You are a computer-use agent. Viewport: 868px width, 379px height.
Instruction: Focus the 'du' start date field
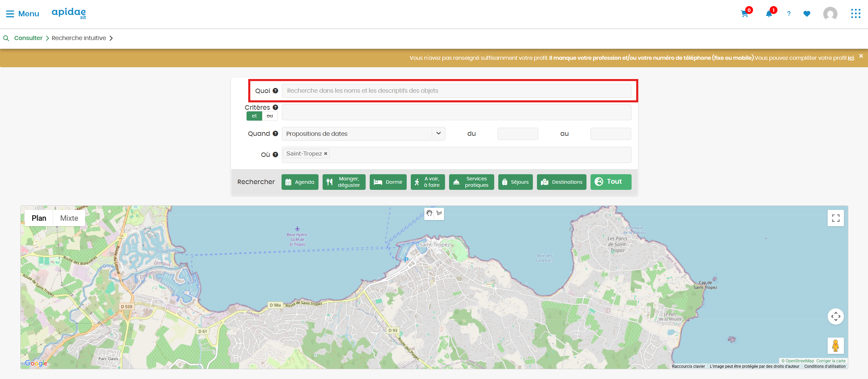518,134
